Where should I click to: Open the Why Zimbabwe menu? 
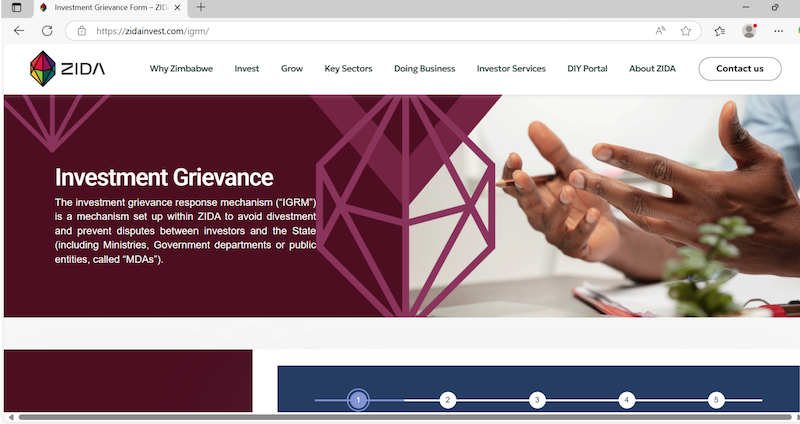point(181,68)
